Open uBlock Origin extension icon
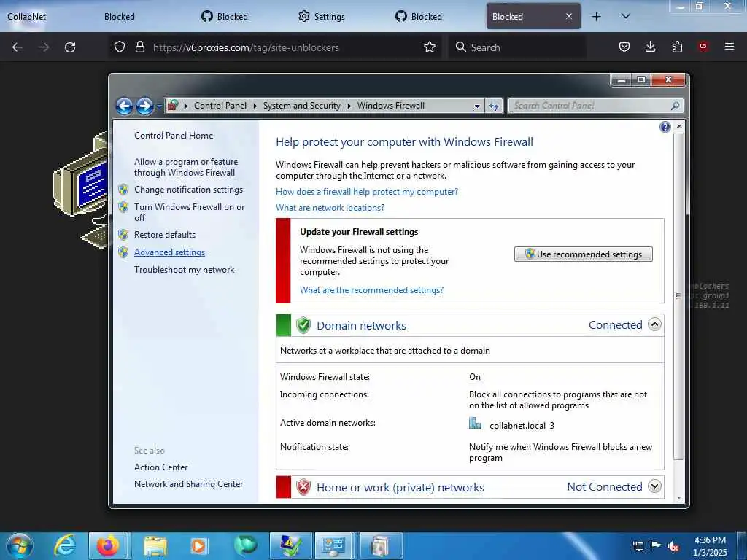The width and height of the screenshot is (747, 560). coord(703,47)
